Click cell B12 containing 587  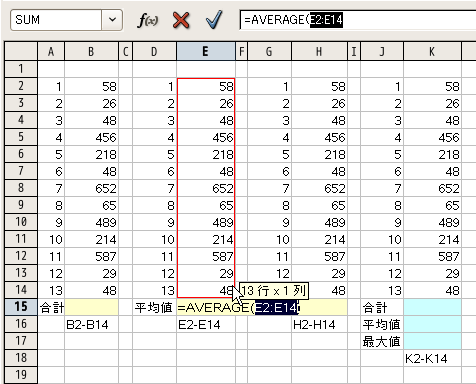tap(91, 256)
